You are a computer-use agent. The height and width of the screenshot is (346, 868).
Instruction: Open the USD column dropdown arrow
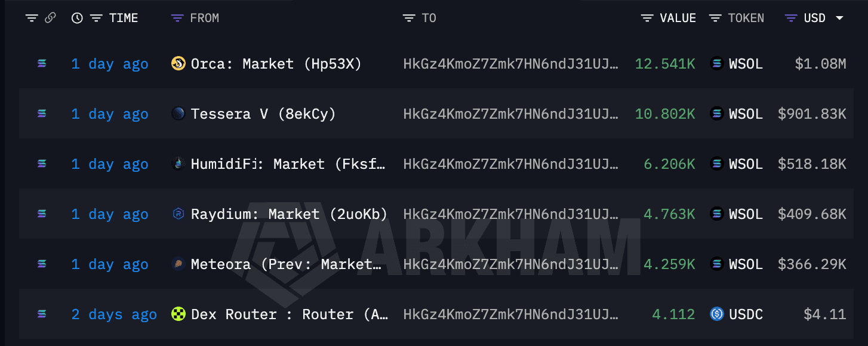(839, 18)
